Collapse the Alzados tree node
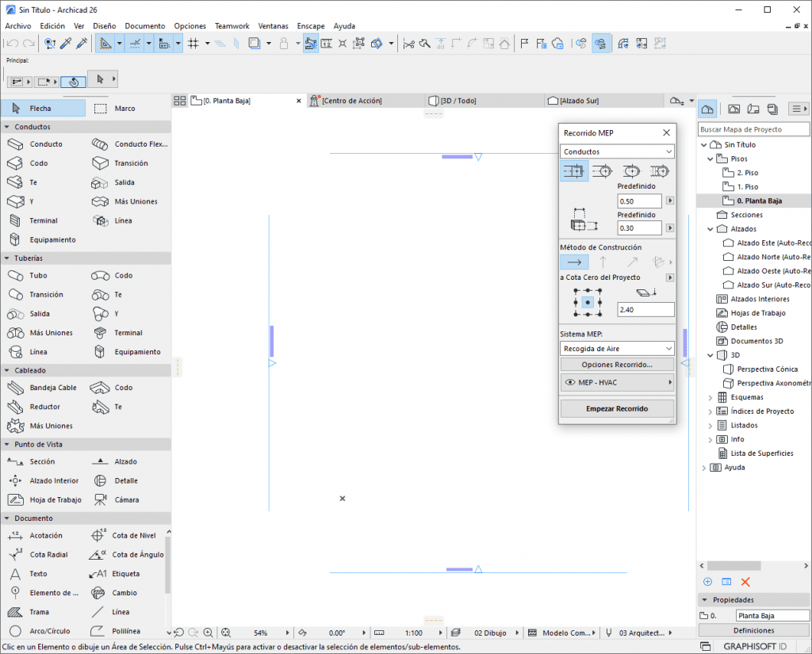 (711, 229)
